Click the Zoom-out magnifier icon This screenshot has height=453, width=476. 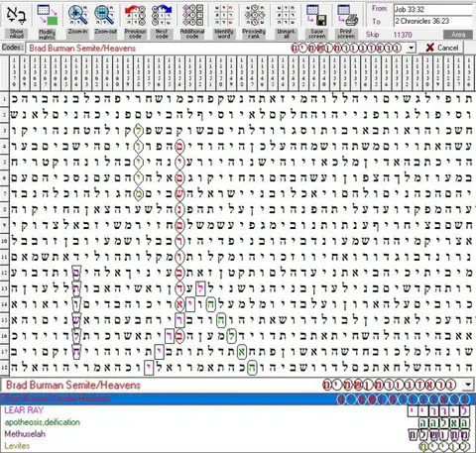105,20
